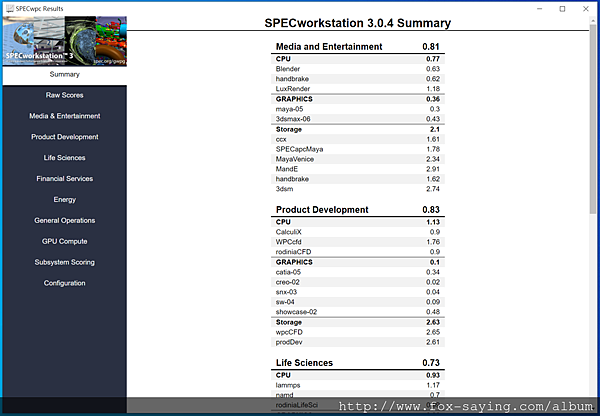The image size is (600, 416).
Task: Click the CPU subheading with score 1.13
Action: [358, 222]
